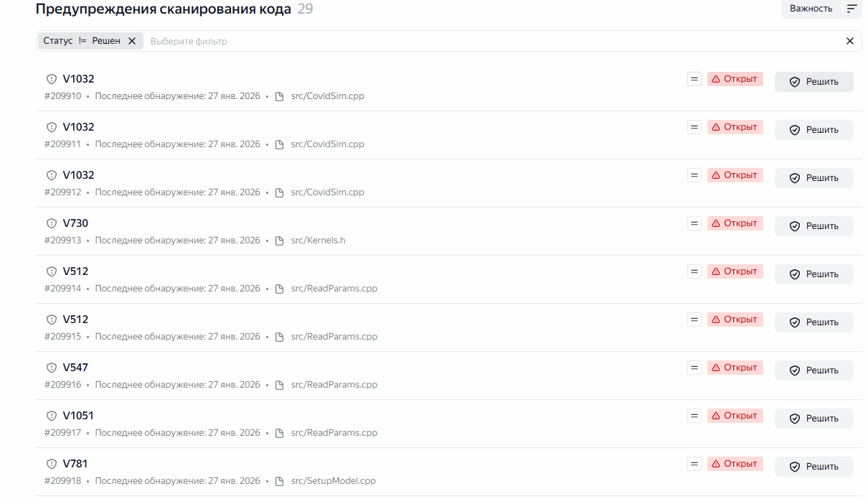The image size is (868, 499).
Task: Open V512 warning #209915
Action: click(75, 320)
